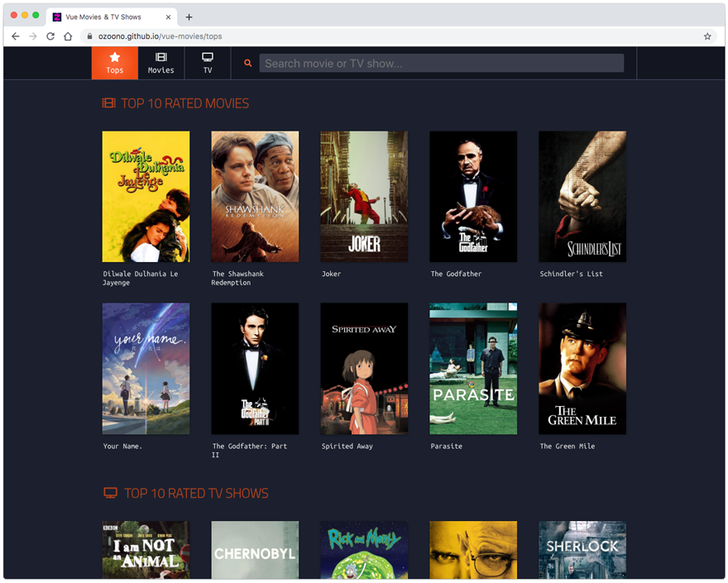
Task: Click the 'The Green Mile' caption text
Action: (568, 446)
